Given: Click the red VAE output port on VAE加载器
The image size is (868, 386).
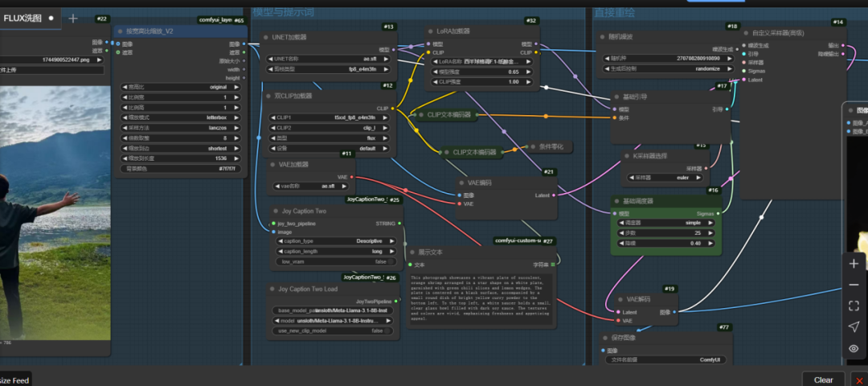Looking at the screenshot, I should [x=352, y=177].
